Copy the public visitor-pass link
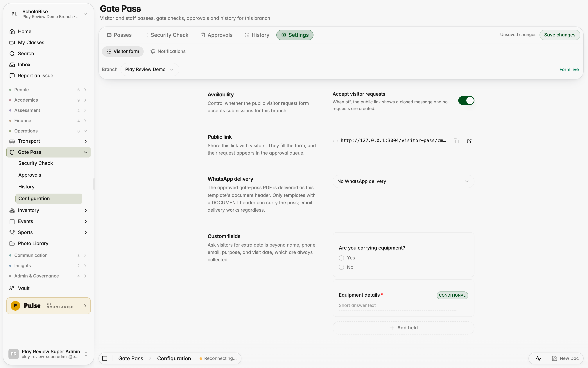This screenshot has width=588, height=368. (456, 141)
